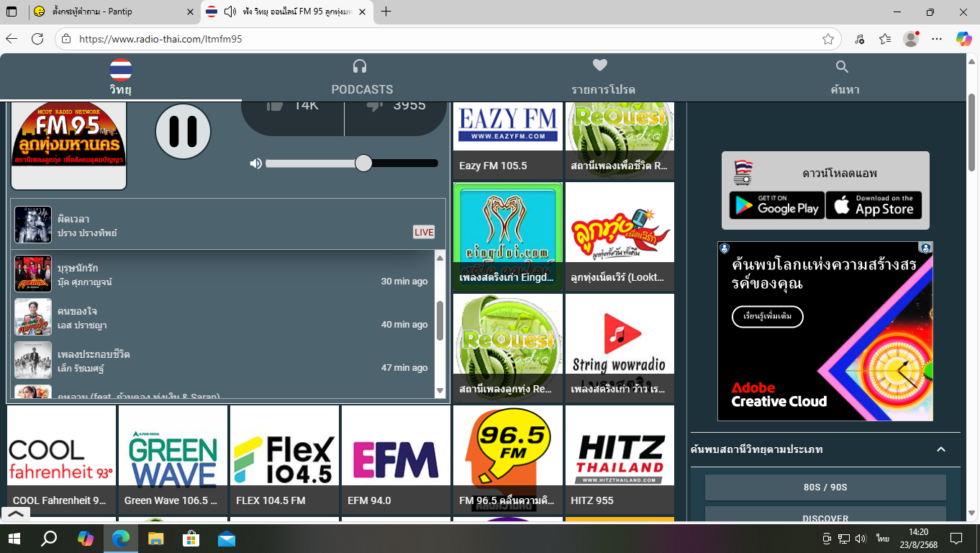Open Eazy FM 105.5 station
Image resolution: width=980 pixels, height=553 pixels.
point(508,140)
